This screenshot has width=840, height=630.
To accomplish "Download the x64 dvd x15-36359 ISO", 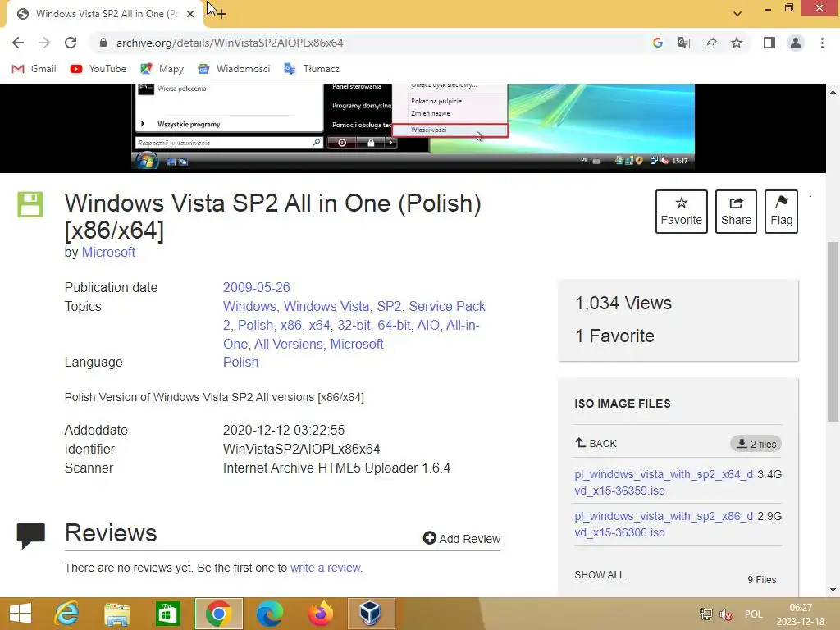I will pyautogui.click(x=663, y=482).
